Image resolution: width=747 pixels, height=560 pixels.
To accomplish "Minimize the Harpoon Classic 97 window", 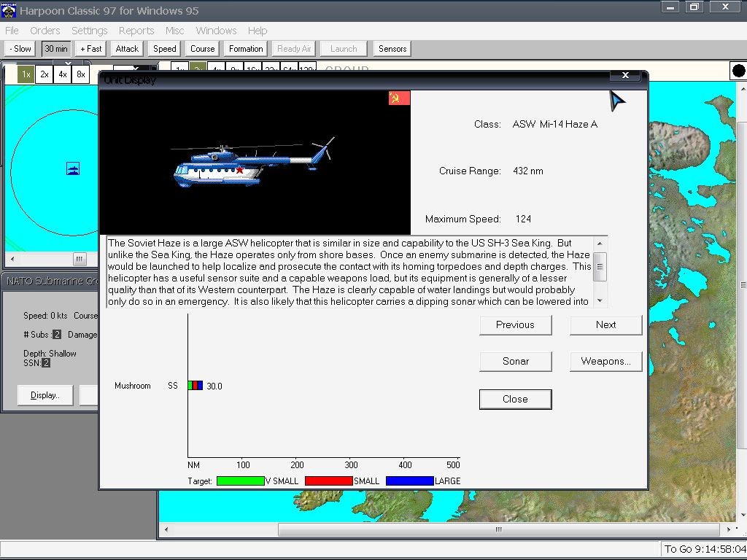I will tap(670, 7).
